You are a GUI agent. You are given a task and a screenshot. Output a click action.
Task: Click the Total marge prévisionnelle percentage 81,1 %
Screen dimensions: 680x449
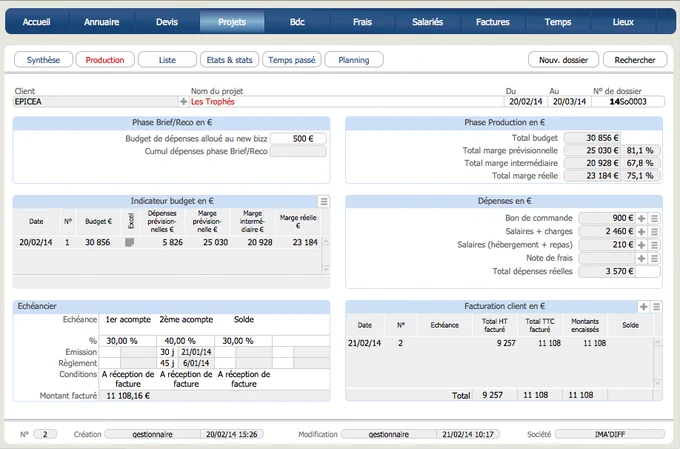641,151
